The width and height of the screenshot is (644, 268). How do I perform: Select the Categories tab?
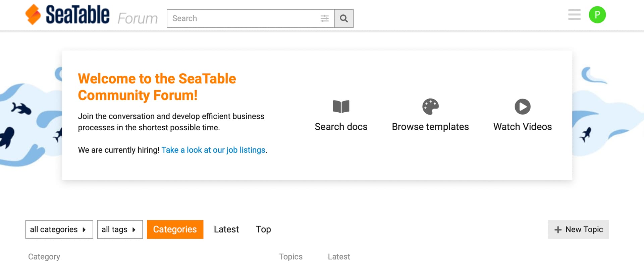[175, 229]
